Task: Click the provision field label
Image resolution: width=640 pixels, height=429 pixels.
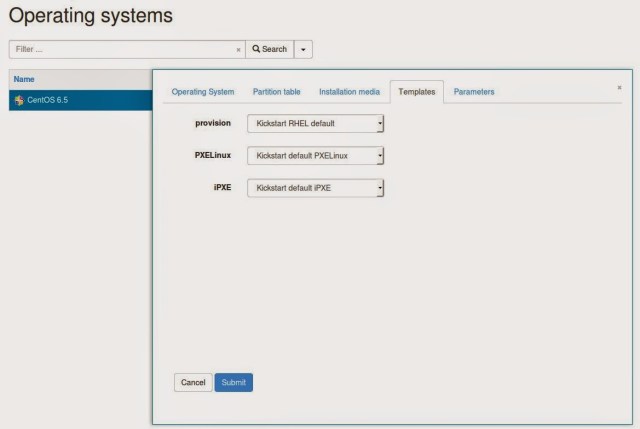Action: click(x=212, y=123)
